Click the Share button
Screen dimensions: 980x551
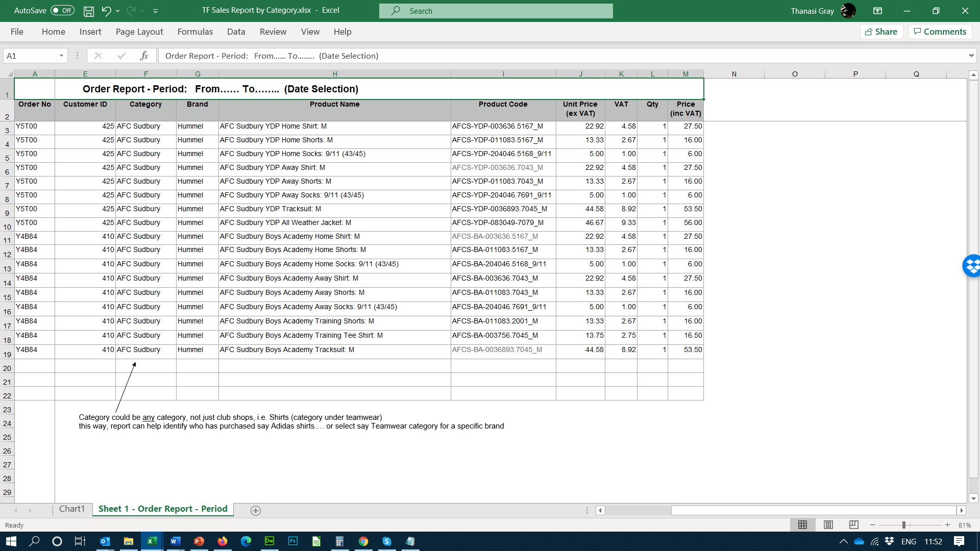(x=881, y=32)
